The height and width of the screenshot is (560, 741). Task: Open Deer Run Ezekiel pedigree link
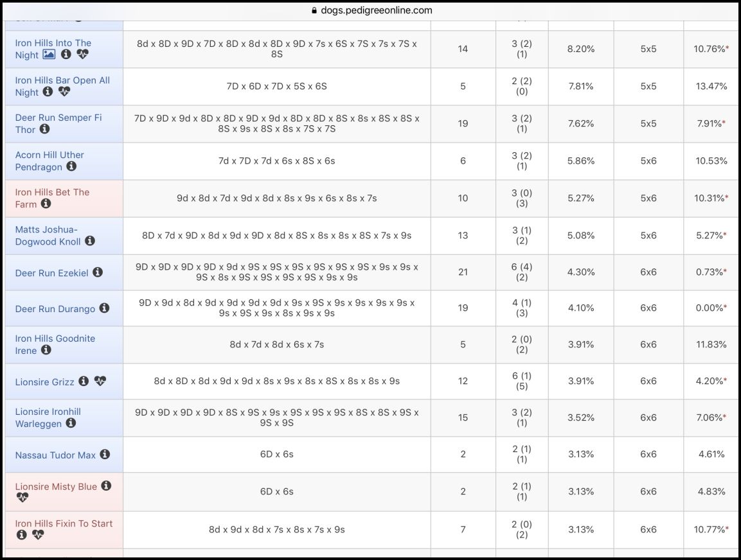[51, 273]
